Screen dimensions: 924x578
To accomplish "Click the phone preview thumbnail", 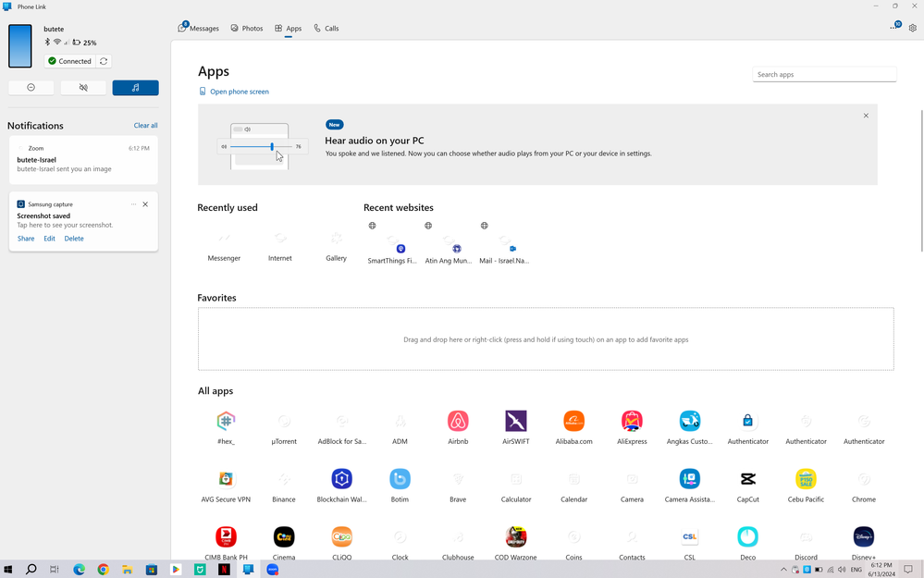I will pos(20,46).
